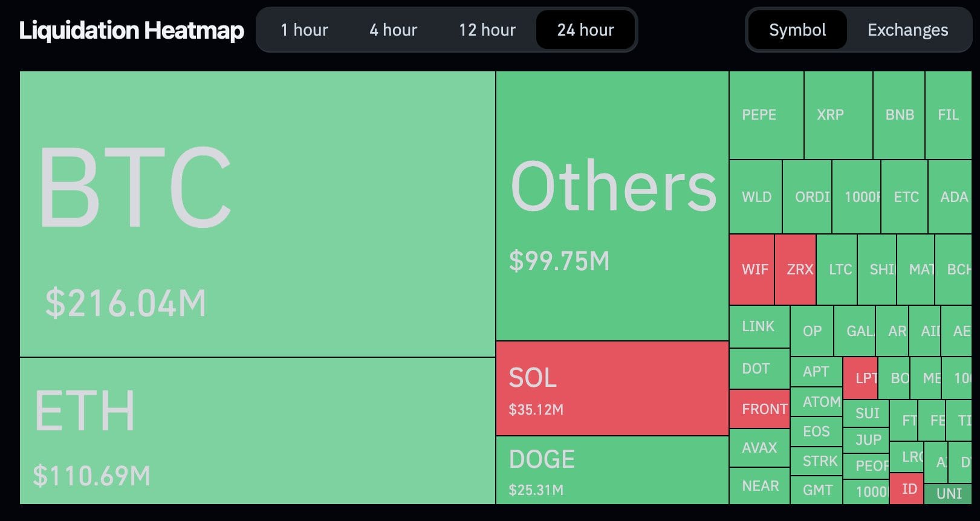Switch to the 4 hour timeframe
The height and width of the screenshot is (521, 980).
[392, 30]
